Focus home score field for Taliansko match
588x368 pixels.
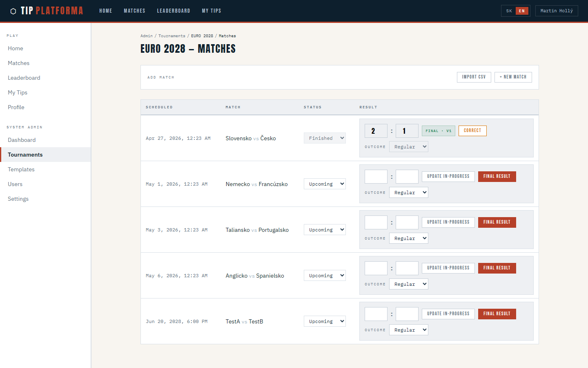pos(376,222)
